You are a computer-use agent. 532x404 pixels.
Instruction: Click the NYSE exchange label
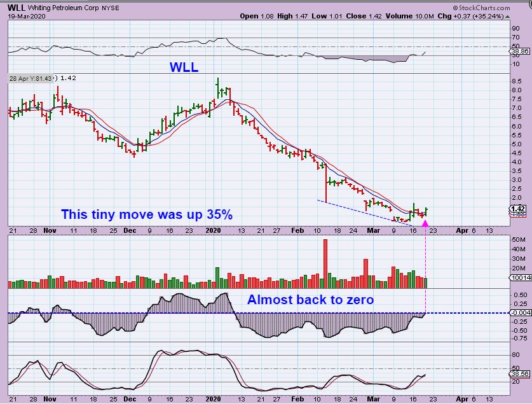pyautogui.click(x=111, y=8)
